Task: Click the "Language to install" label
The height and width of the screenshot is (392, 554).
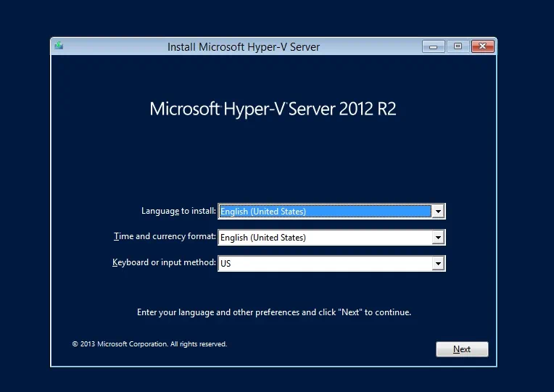Action: (178, 211)
